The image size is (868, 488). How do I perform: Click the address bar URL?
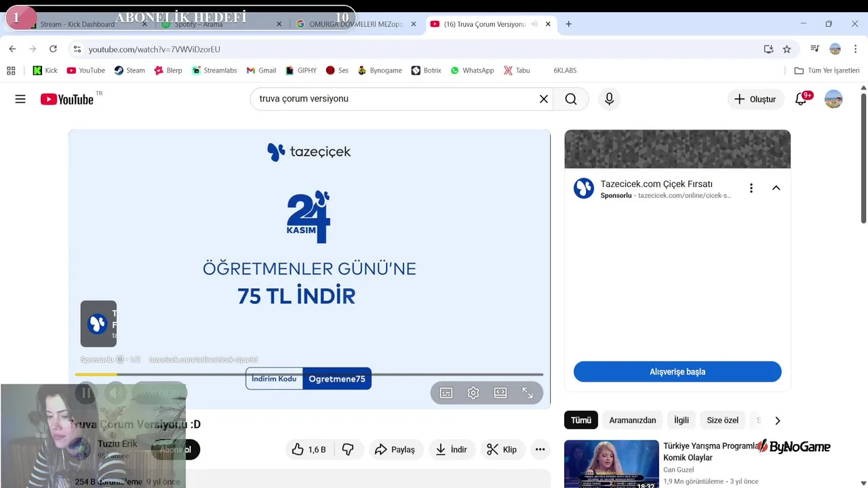(x=154, y=49)
